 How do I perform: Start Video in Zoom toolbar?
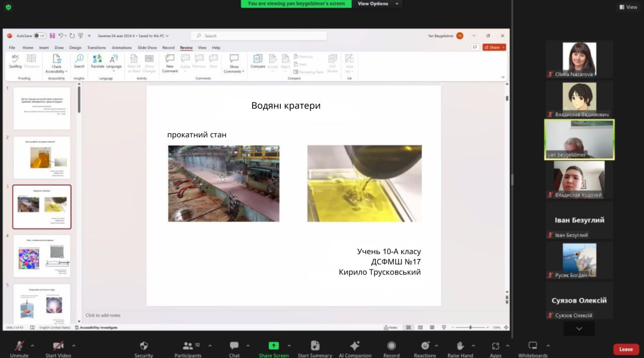click(58, 346)
